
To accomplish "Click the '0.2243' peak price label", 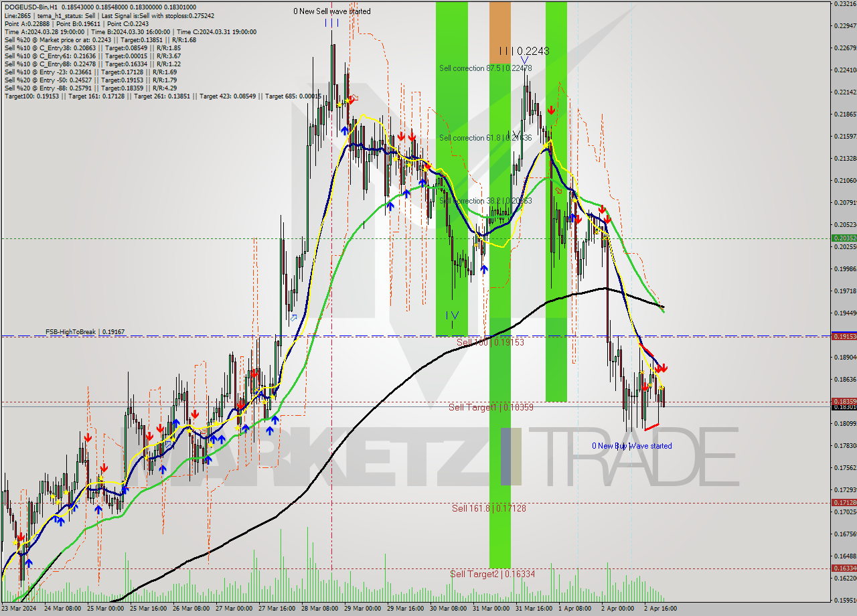I will 533,51.
